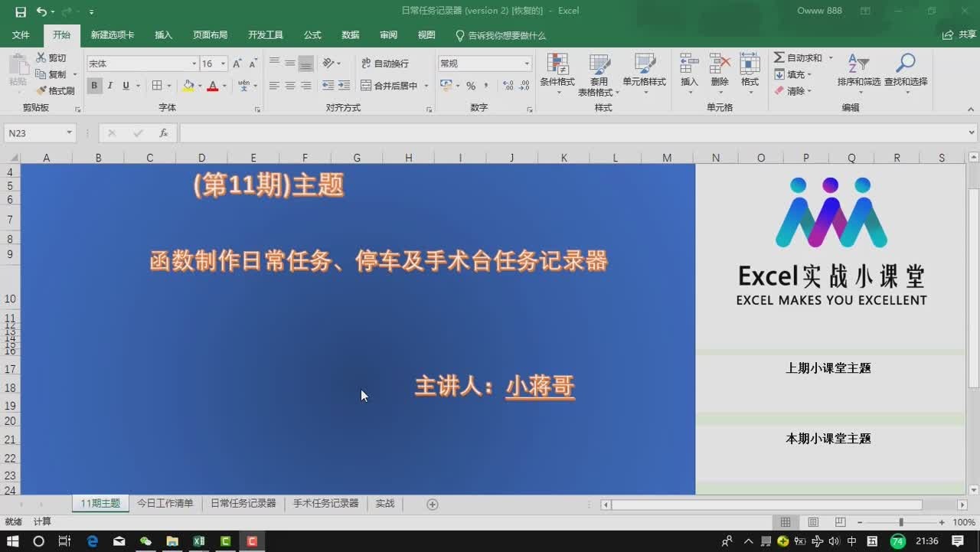Click the Delete cells (删除) icon
980x552 pixels.
coord(720,64)
